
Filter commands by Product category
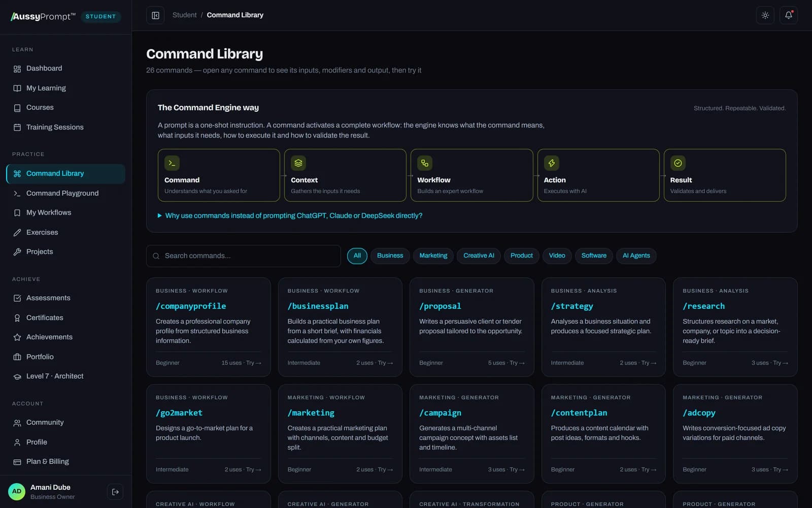click(522, 256)
